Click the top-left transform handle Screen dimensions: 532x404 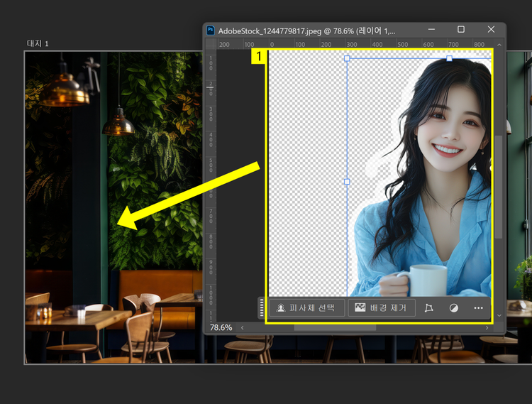tap(347, 58)
